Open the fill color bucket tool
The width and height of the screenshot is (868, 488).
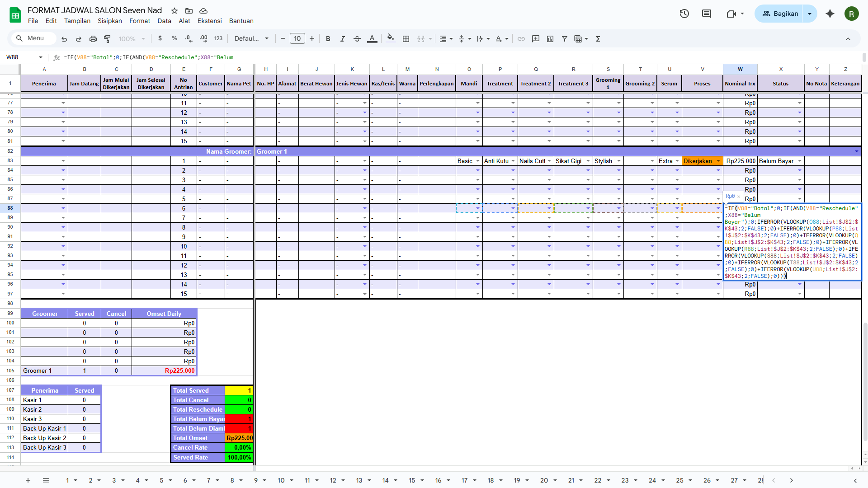[391, 38]
